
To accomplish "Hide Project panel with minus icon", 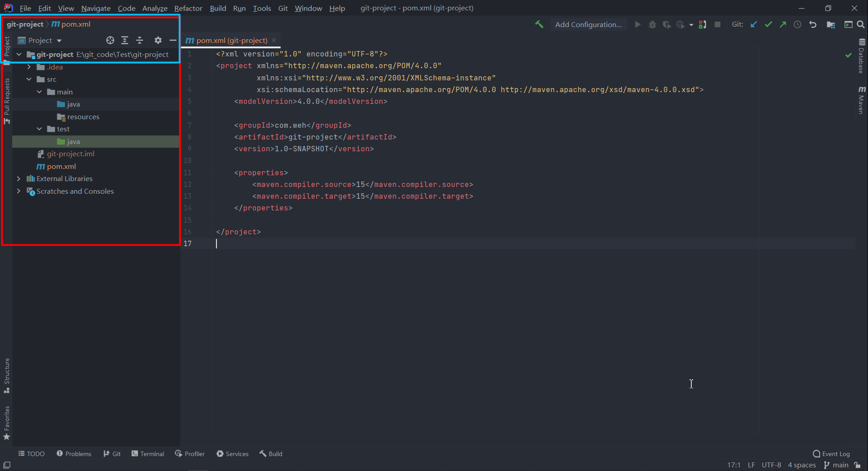I will [173, 40].
